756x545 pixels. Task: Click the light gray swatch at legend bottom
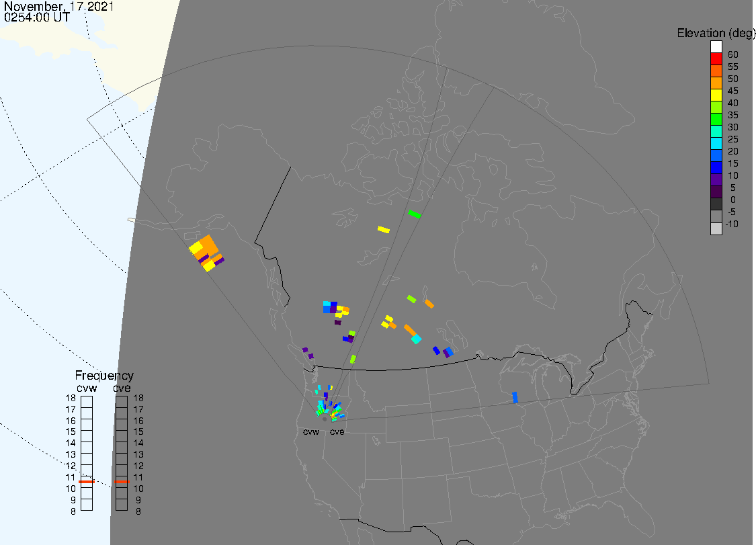(x=716, y=228)
